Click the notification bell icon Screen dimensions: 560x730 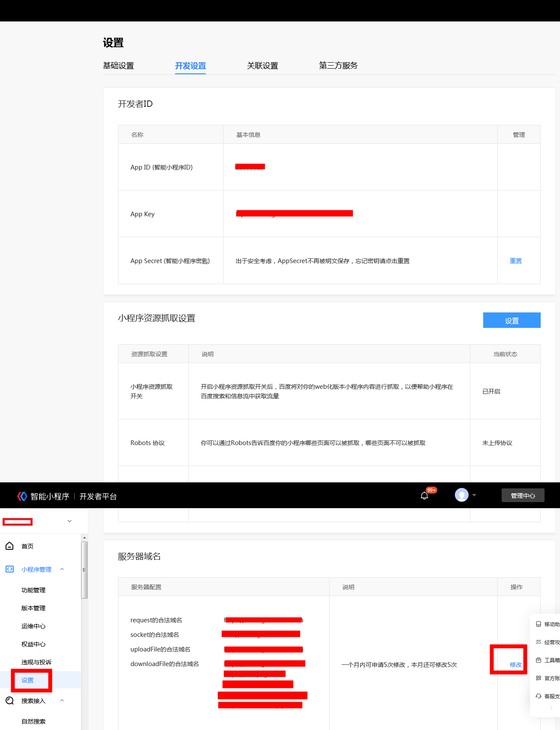click(x=424, y=496)
